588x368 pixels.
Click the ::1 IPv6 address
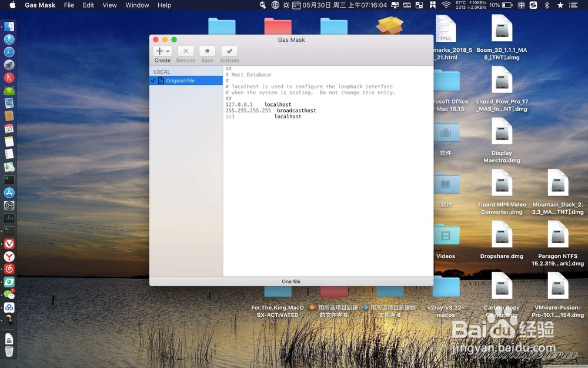click(230, 117)
